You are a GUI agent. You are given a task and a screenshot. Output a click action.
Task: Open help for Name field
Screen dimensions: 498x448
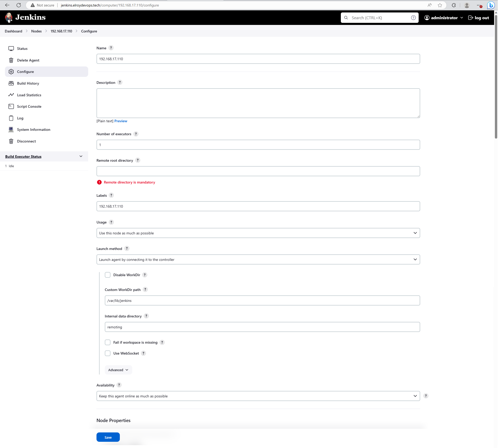point(111,48)
